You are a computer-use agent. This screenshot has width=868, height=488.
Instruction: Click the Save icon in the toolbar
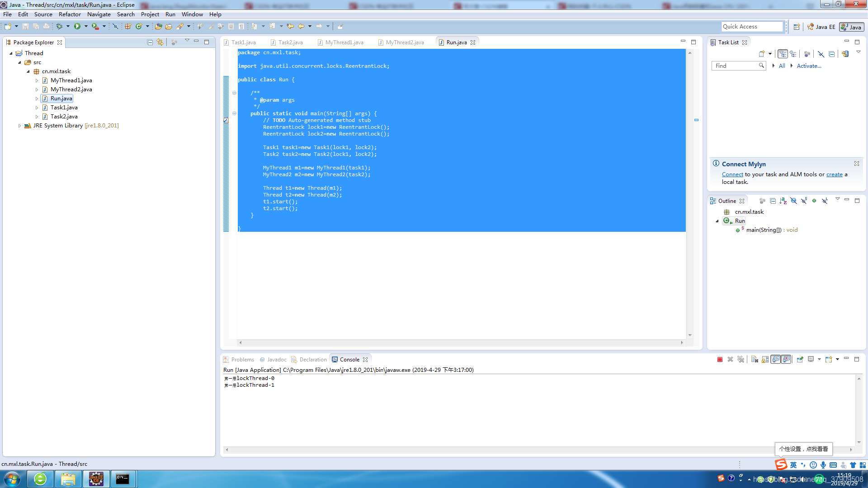[x=25, y=27]
